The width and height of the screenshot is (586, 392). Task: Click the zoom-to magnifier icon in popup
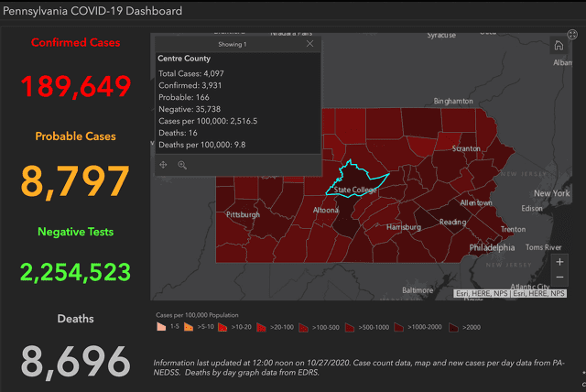coord(182,165)
